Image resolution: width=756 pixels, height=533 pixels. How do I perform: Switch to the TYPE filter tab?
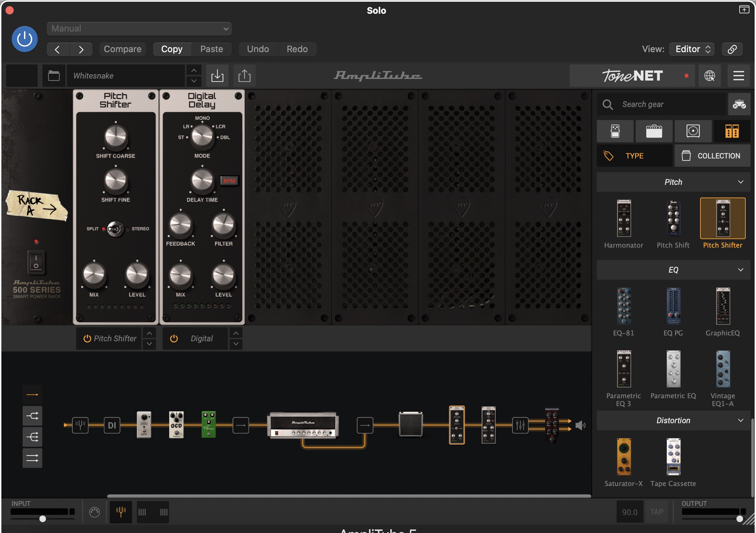(634, 156)
